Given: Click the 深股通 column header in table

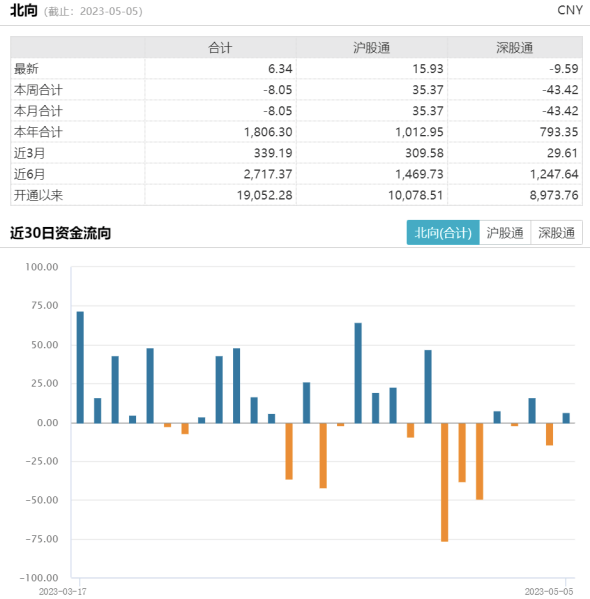Looking at the screenshot, I should click(x=515, y=48).
